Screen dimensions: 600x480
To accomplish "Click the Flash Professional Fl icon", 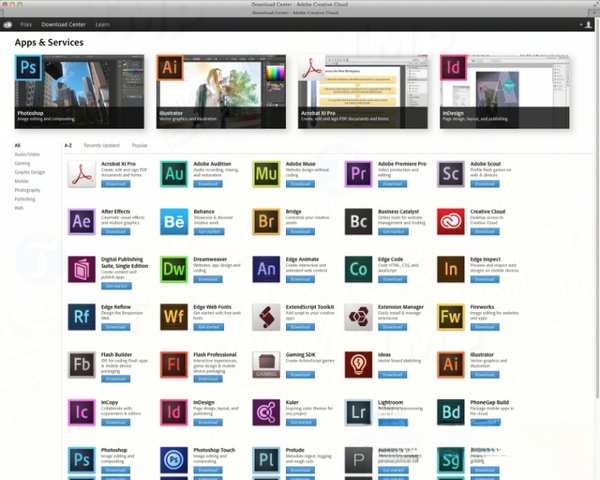I will (x=174, y=365).
